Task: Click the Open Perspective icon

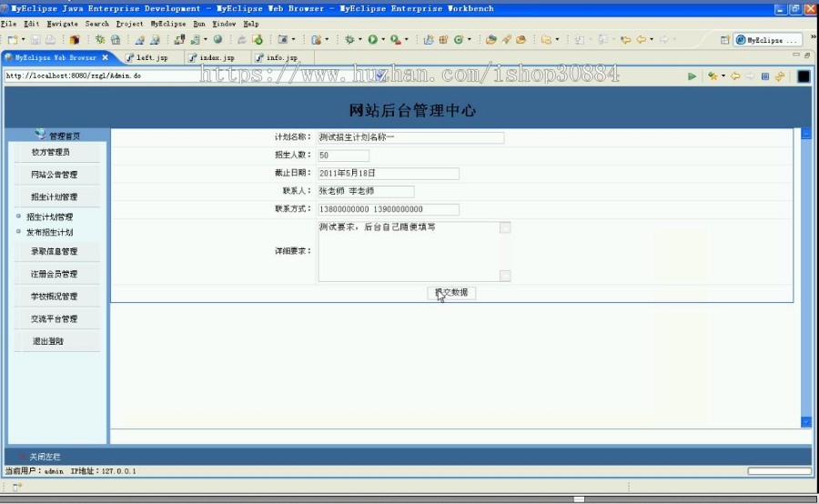Action: (724, 40)
